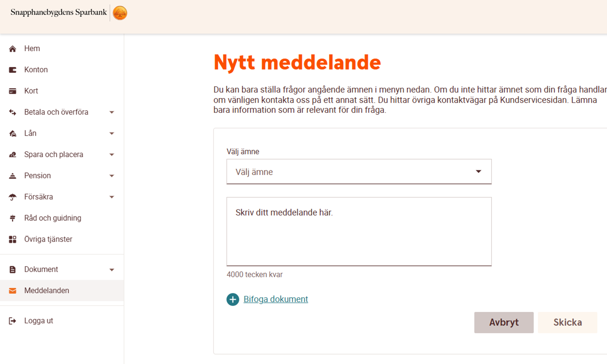607x364 pixels.
Task: Expand the Dokument submenu arrow
Action: (x=112, y=270)
